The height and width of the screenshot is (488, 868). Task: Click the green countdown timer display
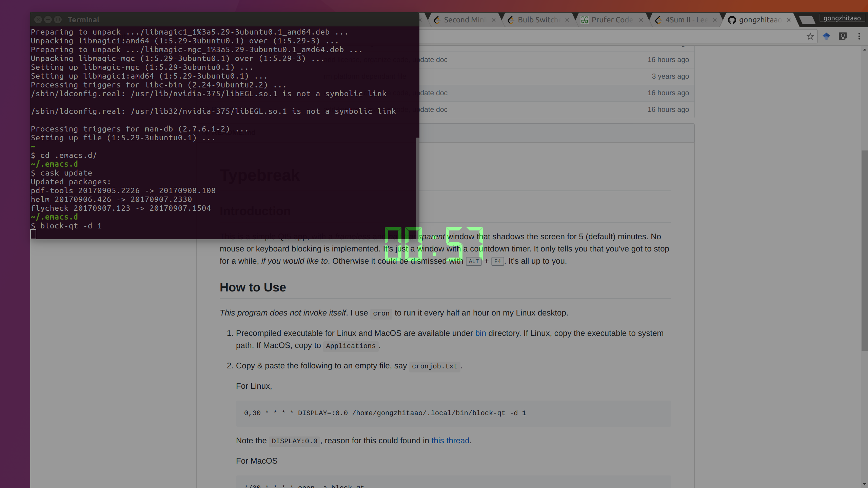(434, 244)
